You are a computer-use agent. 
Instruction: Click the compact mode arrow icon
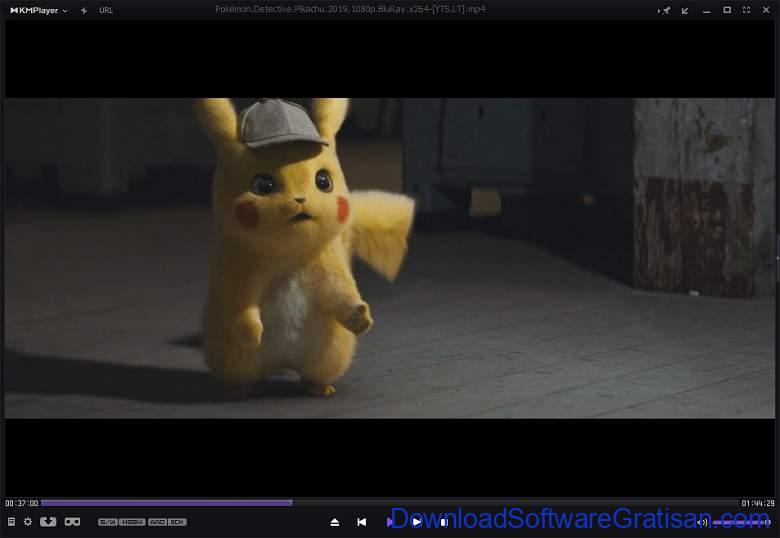(685, 10)
